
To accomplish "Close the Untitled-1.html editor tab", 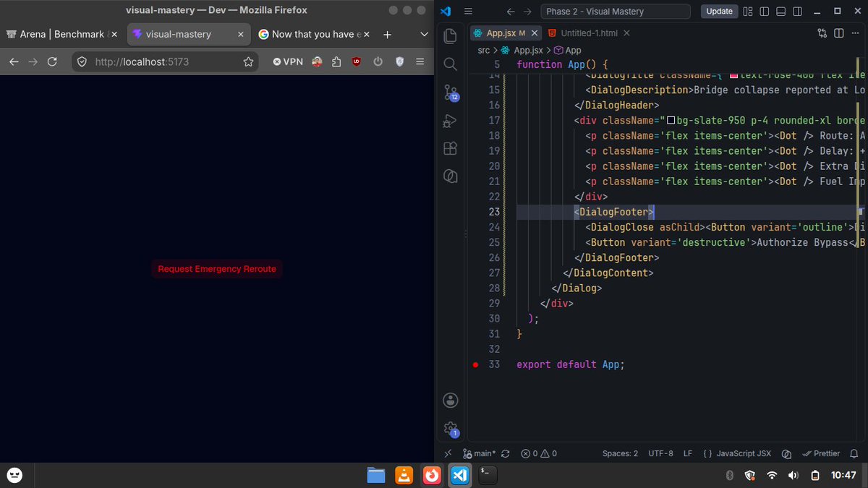I will pos(626,33).
